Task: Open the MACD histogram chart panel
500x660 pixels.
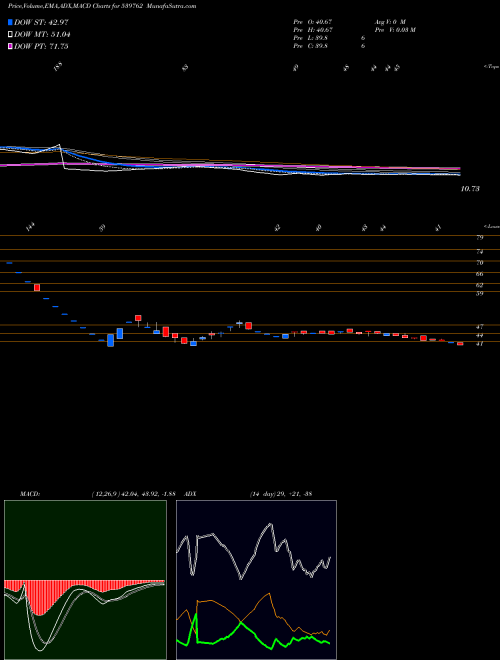Action: [x=85, y=580]
